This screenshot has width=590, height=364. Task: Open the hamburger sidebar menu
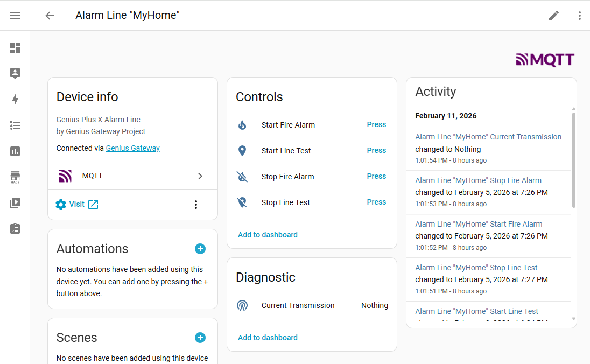pos(15,16)
